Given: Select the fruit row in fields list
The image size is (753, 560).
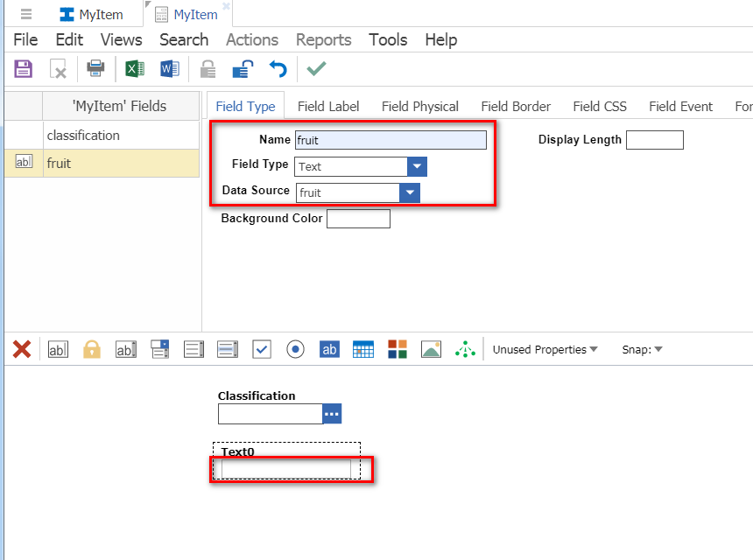Looking at the screenshot, I should [102, 163].
